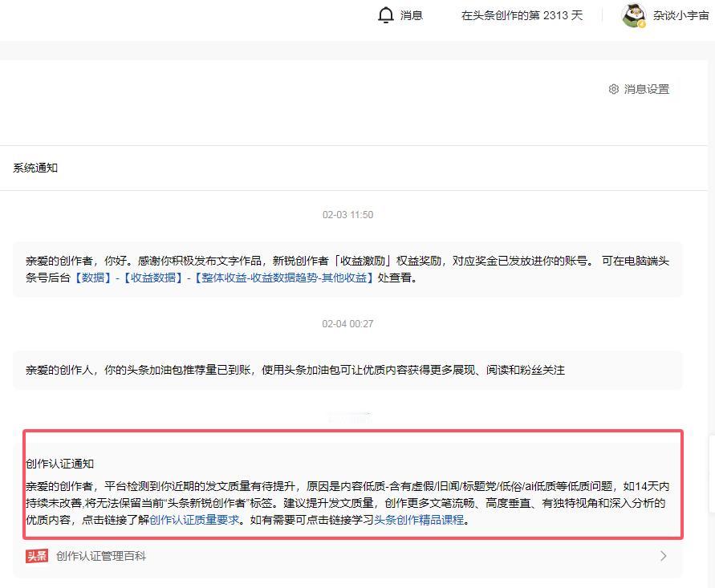
Task: Click the red 头条 logo badge
Action: coord(37,556)
